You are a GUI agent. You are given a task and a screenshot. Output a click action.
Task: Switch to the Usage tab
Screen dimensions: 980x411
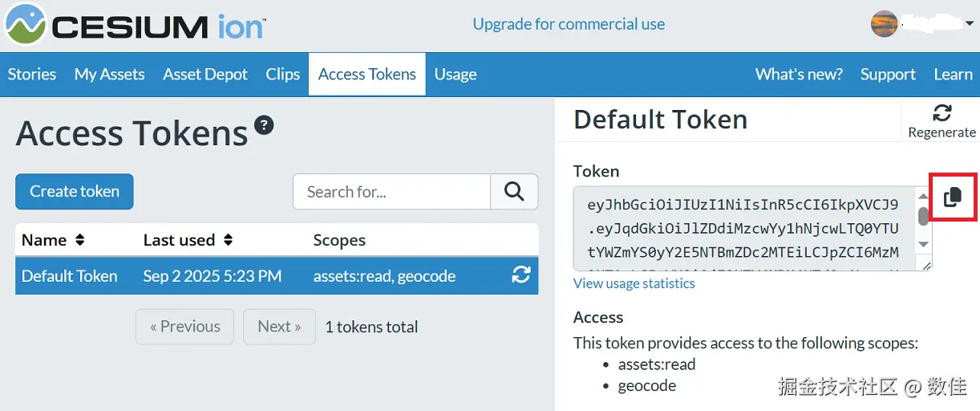(456, 75)
